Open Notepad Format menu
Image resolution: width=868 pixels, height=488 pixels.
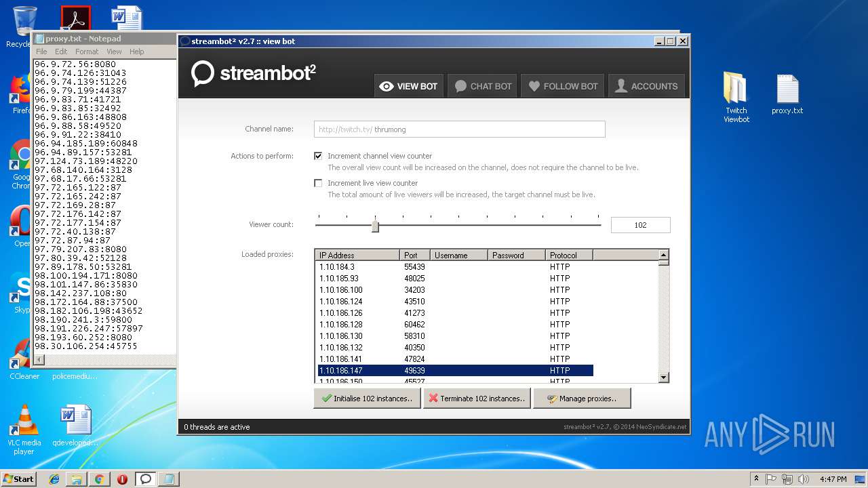pyautogui.click(x=87, y=52)
